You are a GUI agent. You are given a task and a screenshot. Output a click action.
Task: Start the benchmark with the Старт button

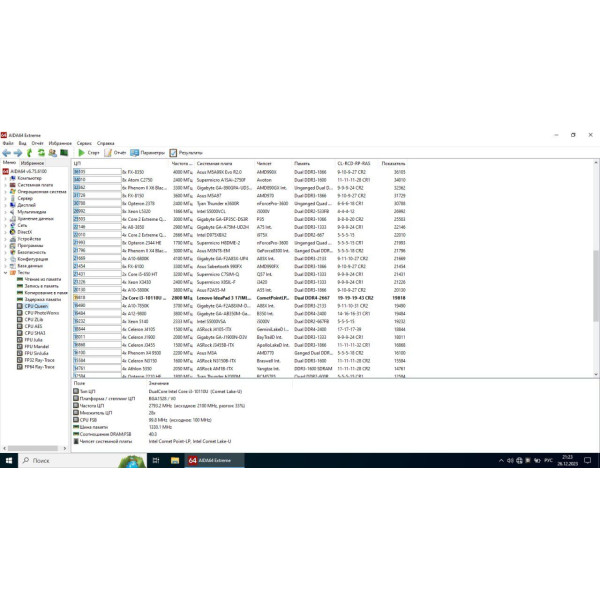tap(88, 153)
